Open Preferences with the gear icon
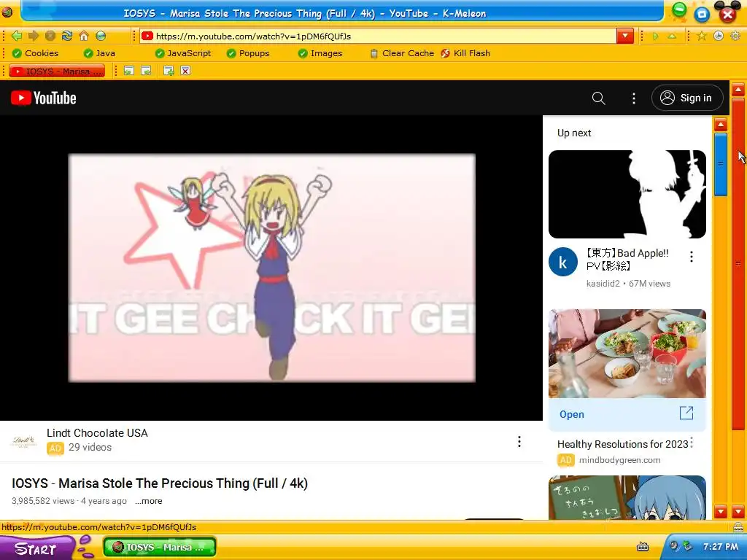The height and width of the screenshot is (560, 747). [x=735, y=36]
